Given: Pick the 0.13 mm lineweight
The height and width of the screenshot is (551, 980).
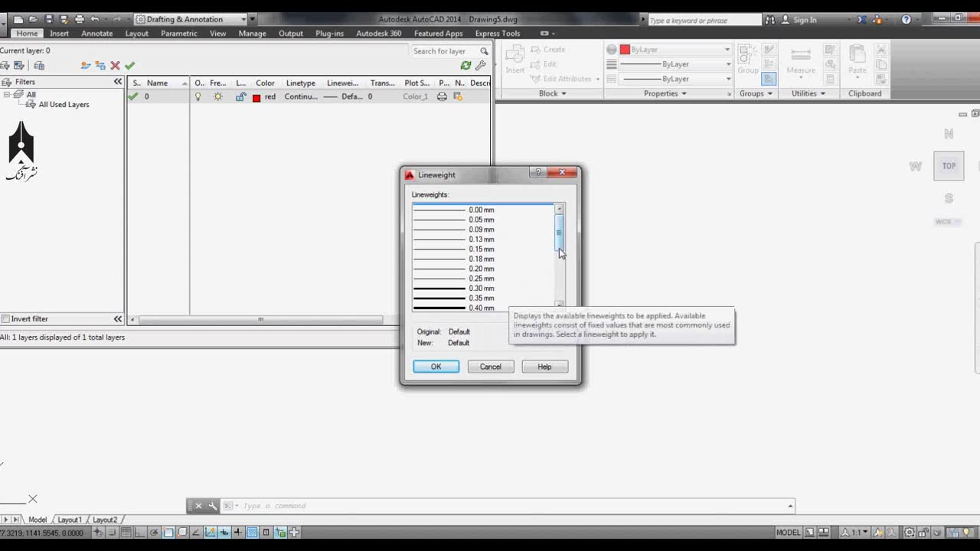Looking at the screenshot, I should 483,240.
